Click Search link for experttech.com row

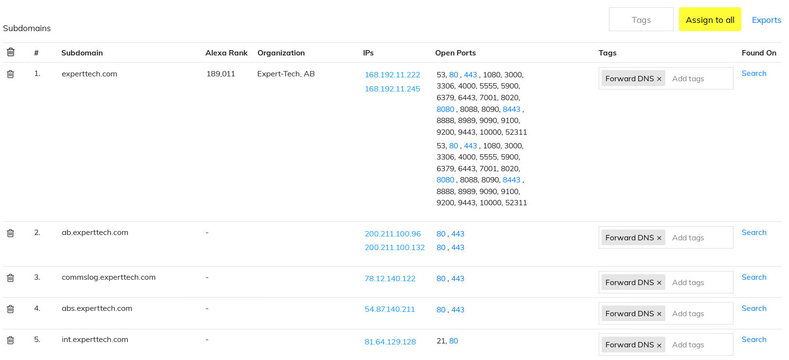click(x=754, y=74)
